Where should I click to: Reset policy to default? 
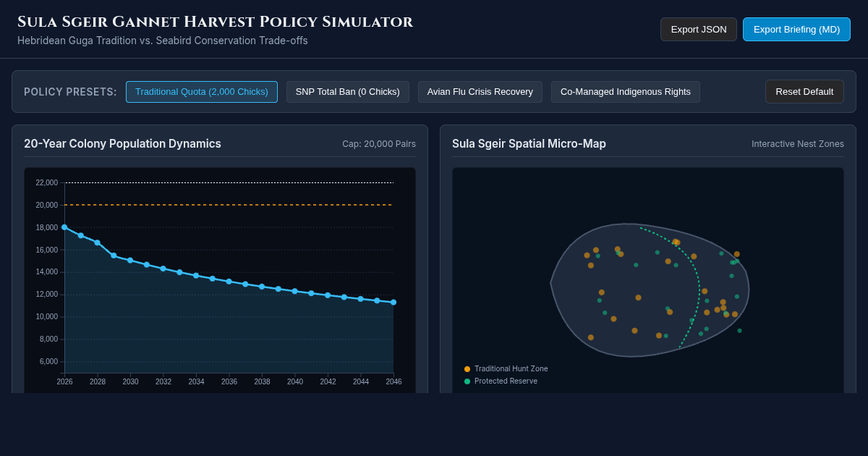[x=804, y=92]
